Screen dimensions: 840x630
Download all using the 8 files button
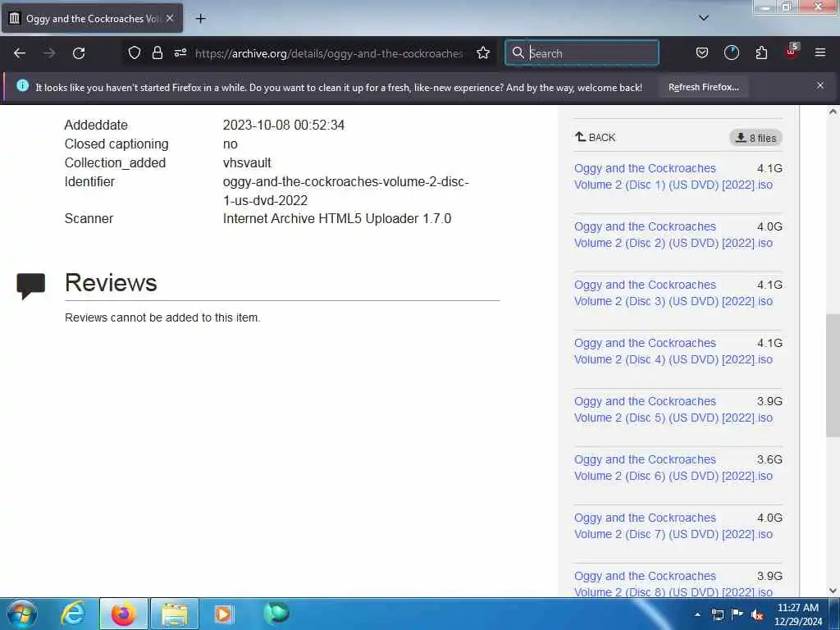(756, 138)
